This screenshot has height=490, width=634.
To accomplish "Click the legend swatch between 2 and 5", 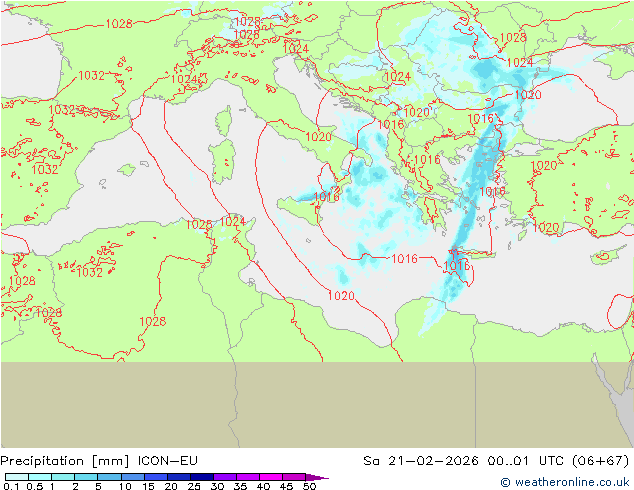I will click(86, 477).
